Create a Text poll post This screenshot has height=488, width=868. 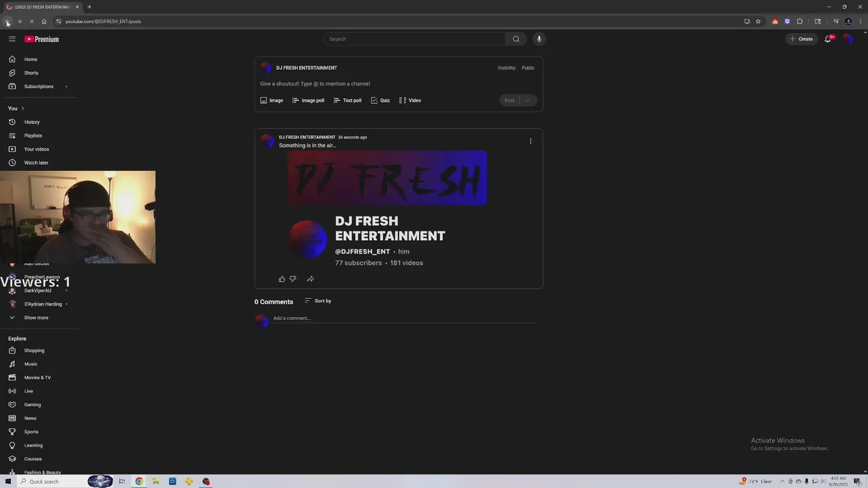347,100
